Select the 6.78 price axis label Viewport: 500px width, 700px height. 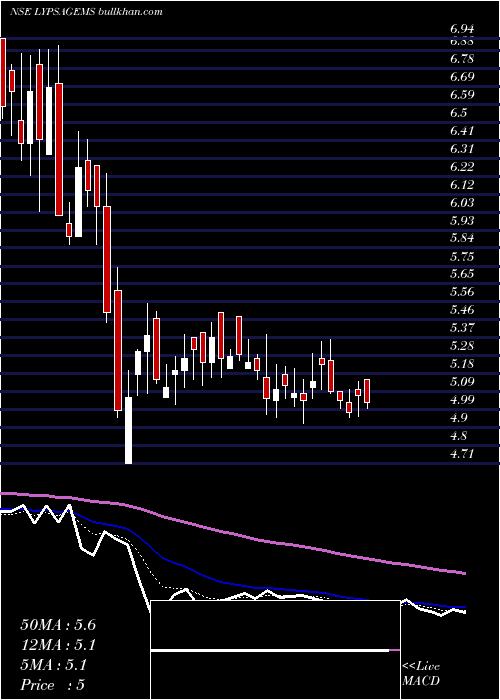click(462, 59)
